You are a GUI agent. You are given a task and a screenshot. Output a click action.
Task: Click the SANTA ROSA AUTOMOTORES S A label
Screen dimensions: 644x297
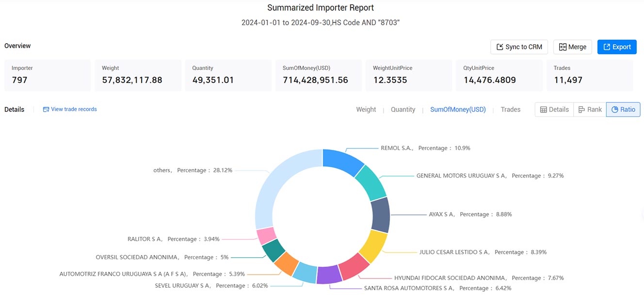coord(438,288)
